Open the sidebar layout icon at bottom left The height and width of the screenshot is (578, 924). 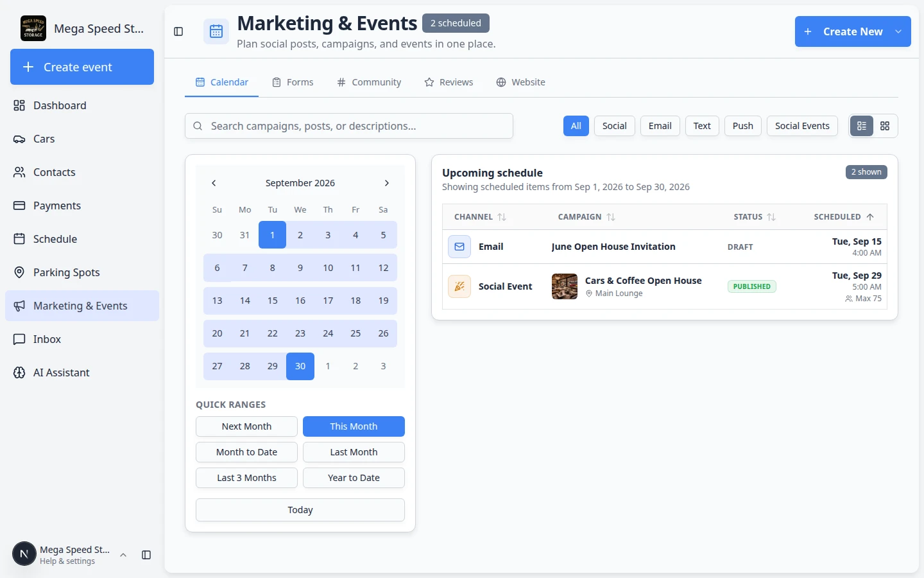click(146, 555)
